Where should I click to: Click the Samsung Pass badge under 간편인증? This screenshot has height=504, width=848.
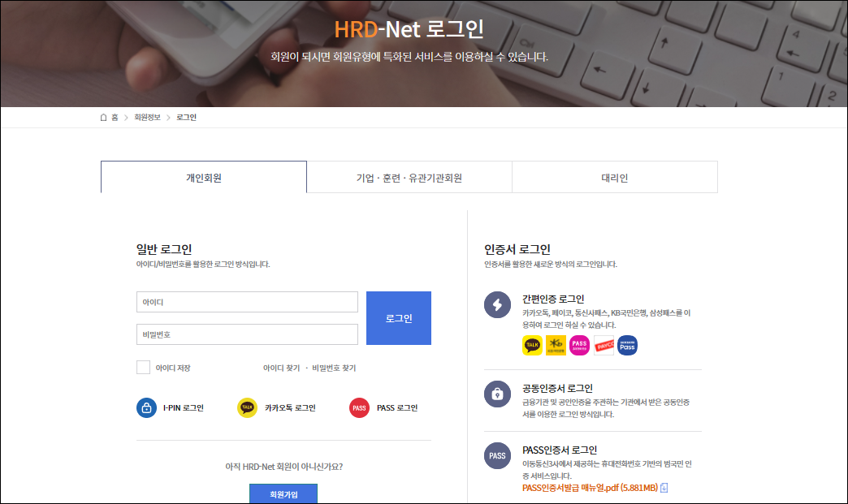627,345
